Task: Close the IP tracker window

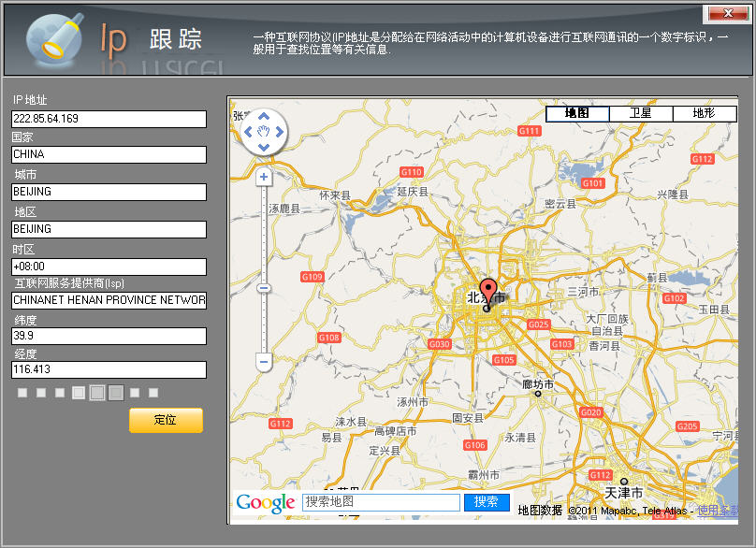Action: tap(728, 12)
